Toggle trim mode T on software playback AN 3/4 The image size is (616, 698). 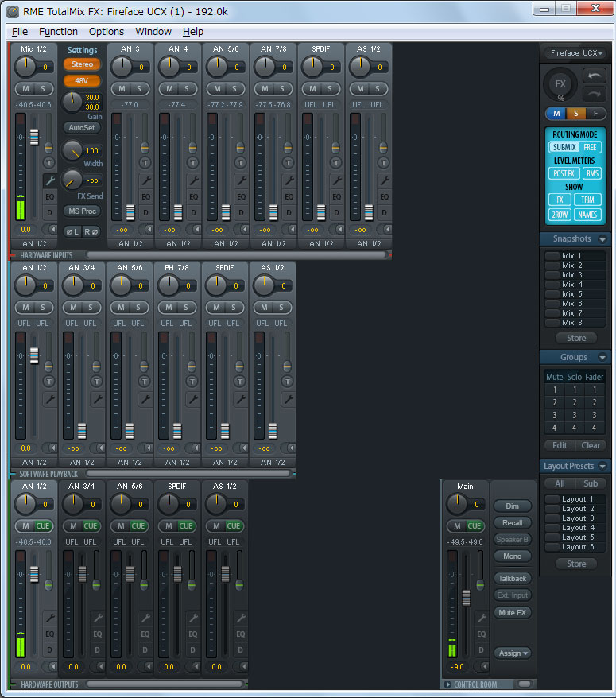[96, 382]
